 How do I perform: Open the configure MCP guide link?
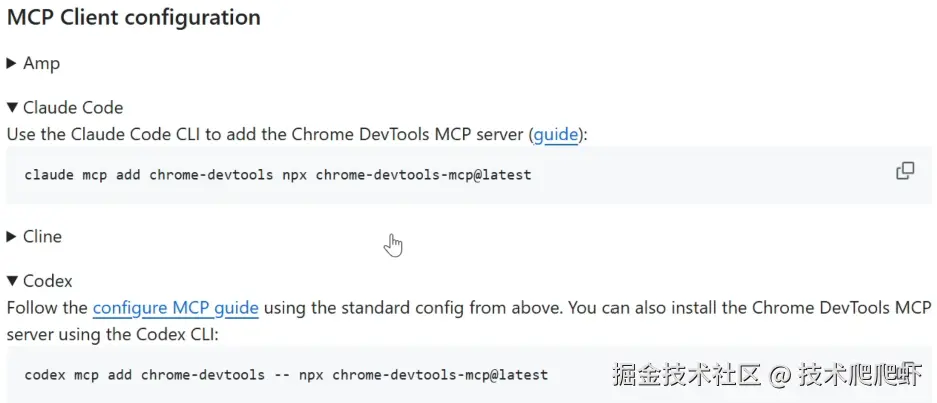click(x=176, y=308)
